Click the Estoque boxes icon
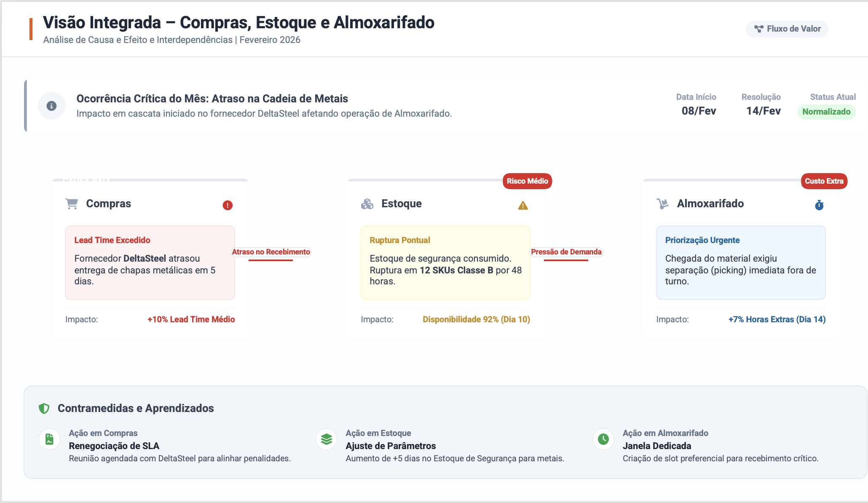 367,204
